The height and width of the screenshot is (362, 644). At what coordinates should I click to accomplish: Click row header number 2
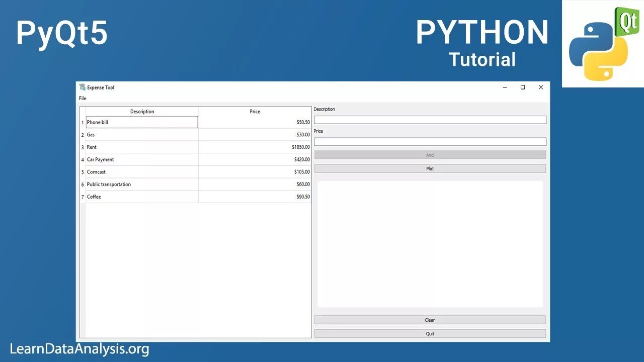tap(83, 135)
